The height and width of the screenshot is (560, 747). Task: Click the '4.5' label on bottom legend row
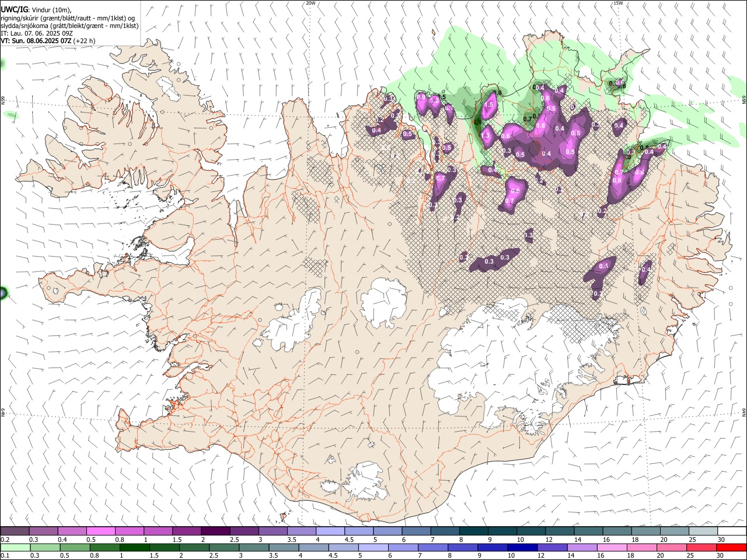coord(333,556)
